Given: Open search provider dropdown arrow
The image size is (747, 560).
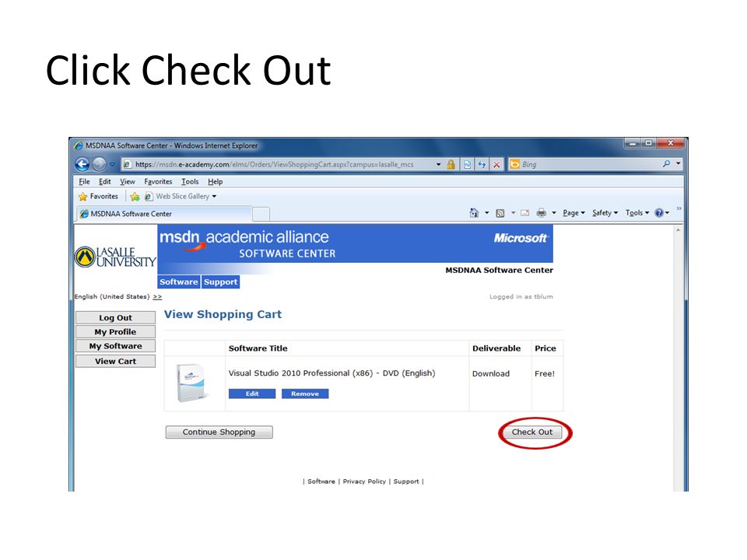Looking at the screenshot, I should pyautogui.click(x=678, y=164).
